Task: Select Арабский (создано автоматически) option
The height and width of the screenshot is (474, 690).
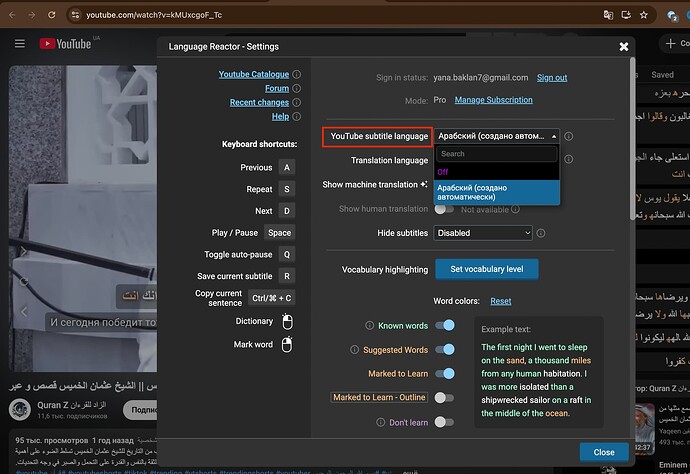Action: pyautogui.click(x=497, y=192)
